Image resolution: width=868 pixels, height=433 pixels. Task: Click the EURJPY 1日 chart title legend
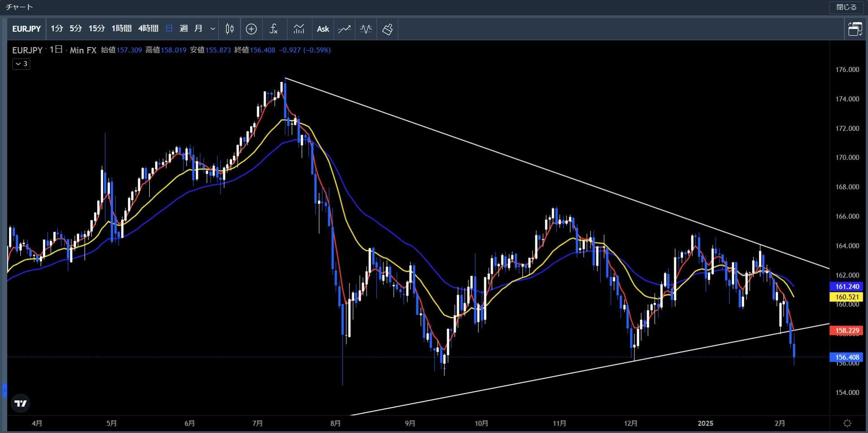coord(54,50)
